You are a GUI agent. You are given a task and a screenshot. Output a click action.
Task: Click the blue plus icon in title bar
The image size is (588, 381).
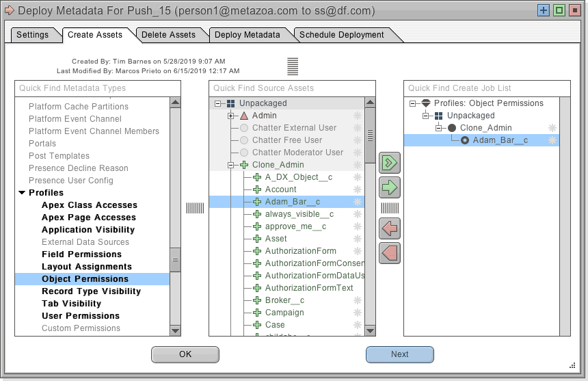point(544,10)
